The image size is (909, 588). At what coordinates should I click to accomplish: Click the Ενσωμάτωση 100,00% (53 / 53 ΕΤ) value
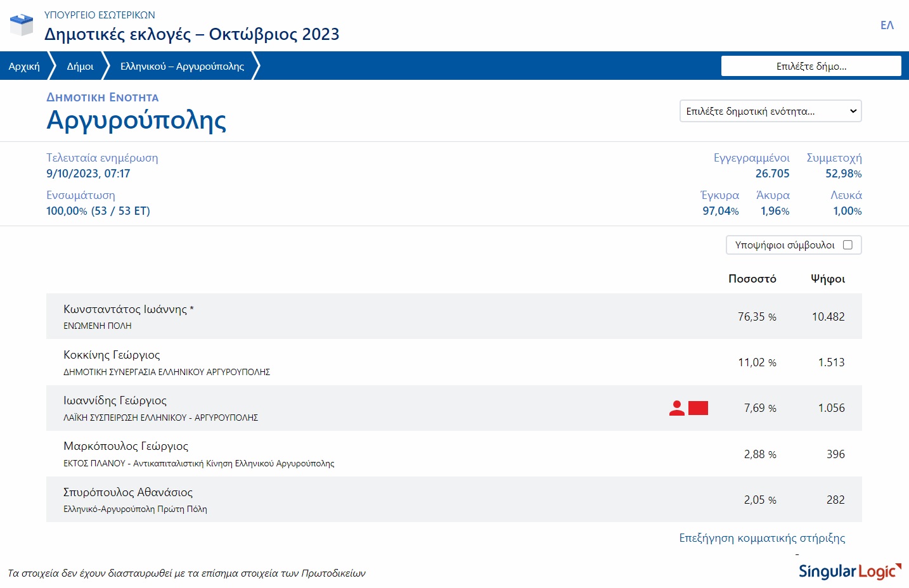(98, 211)
